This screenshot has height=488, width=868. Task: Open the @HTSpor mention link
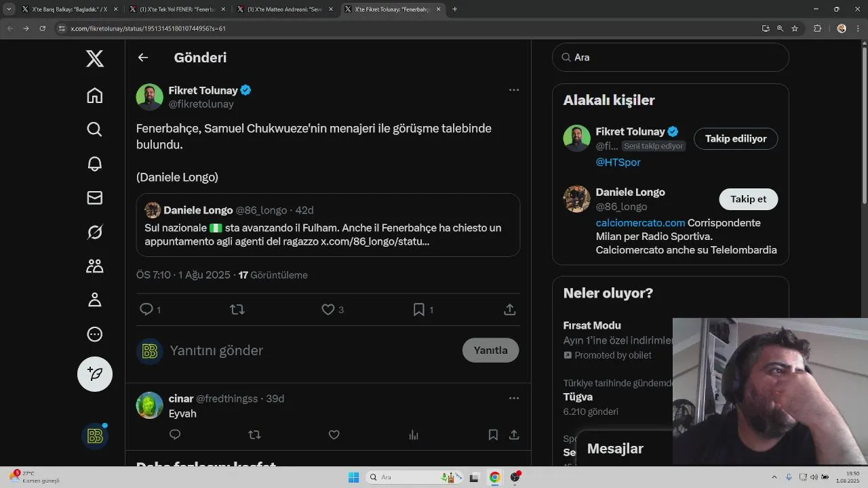(618, 162)
